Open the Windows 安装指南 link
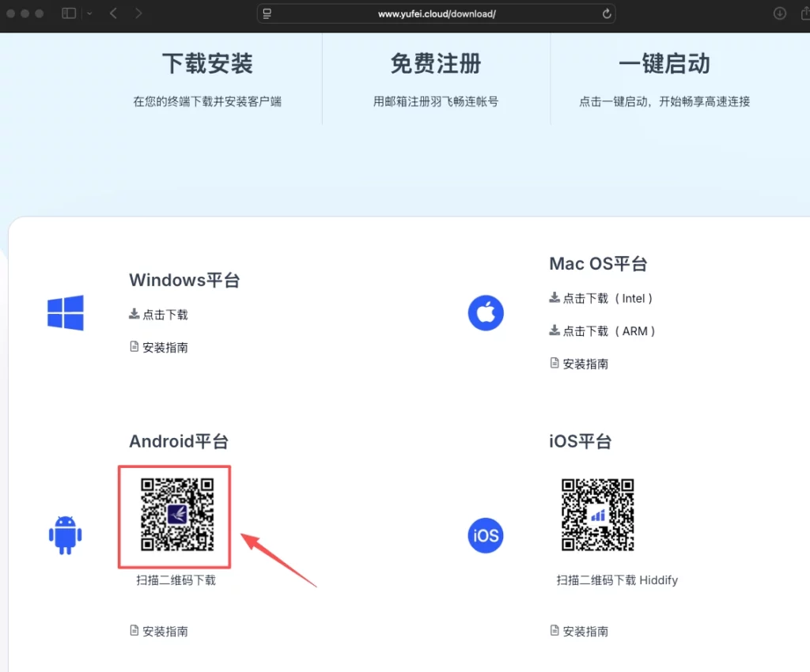The image size is (810, 672). tap(164, 346)
